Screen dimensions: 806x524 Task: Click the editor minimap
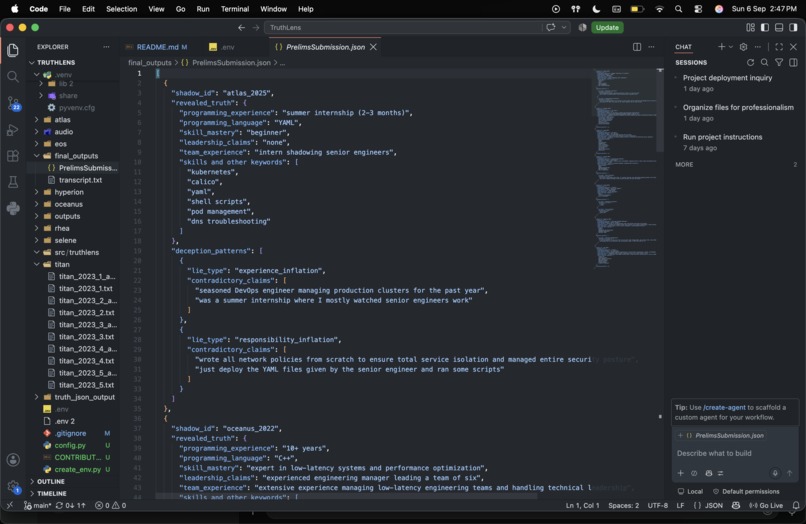(x=625, y=170)
